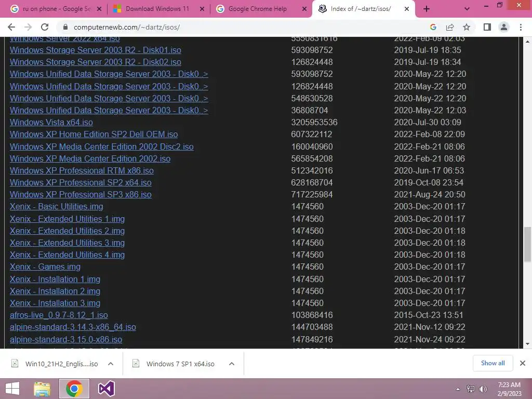Expand options for Win10_21H2 download

(111, 364)
